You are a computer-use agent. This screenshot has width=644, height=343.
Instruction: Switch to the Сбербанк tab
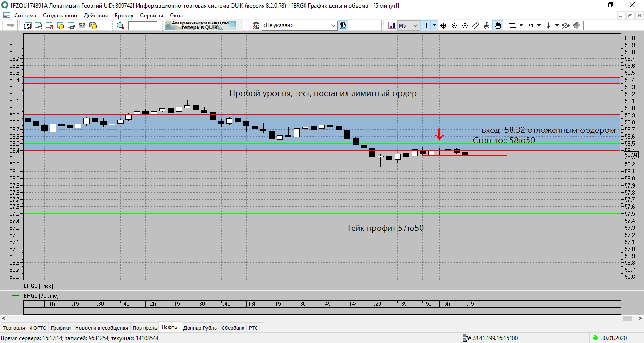[233, 328]
